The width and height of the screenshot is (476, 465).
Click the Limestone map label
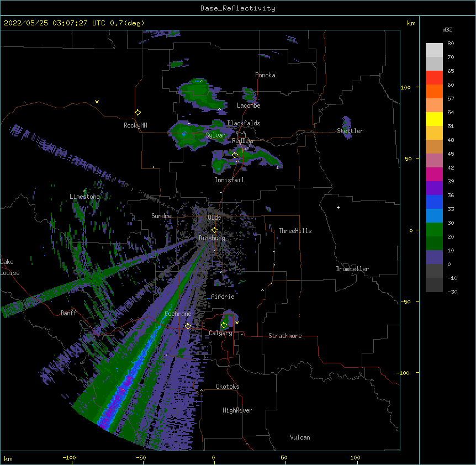pos(84,197)
